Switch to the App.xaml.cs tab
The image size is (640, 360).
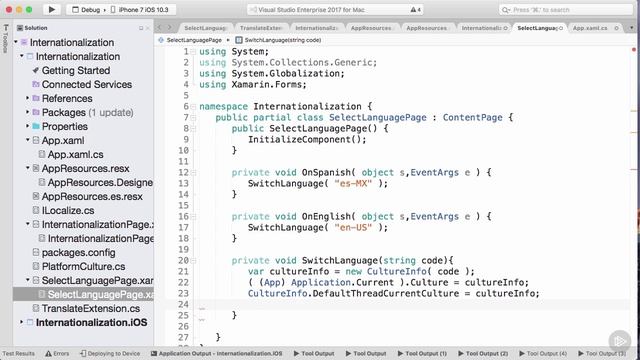tap(590, 28)
